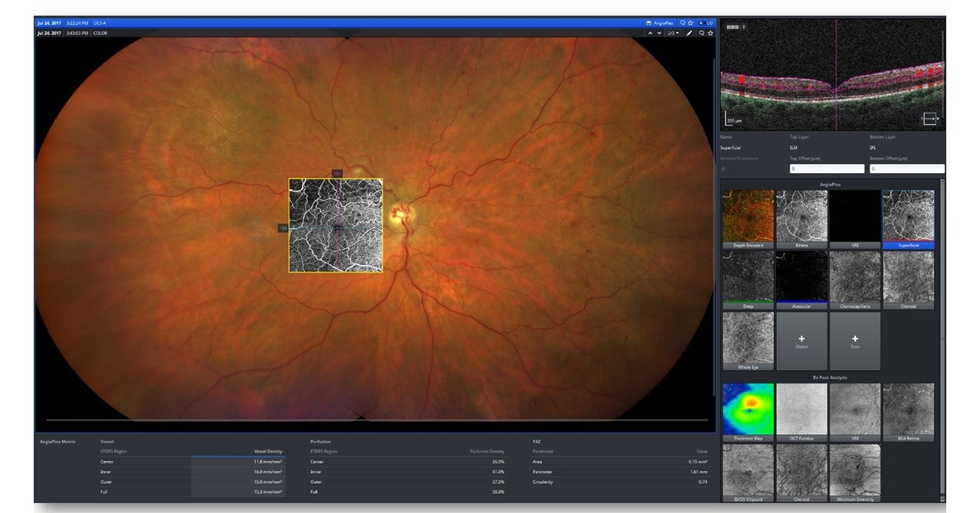The height and width of the screenshot is (513, 980).
Task: Click the star favorite icon beside AngioPlex
Action: tap(690, 23)
